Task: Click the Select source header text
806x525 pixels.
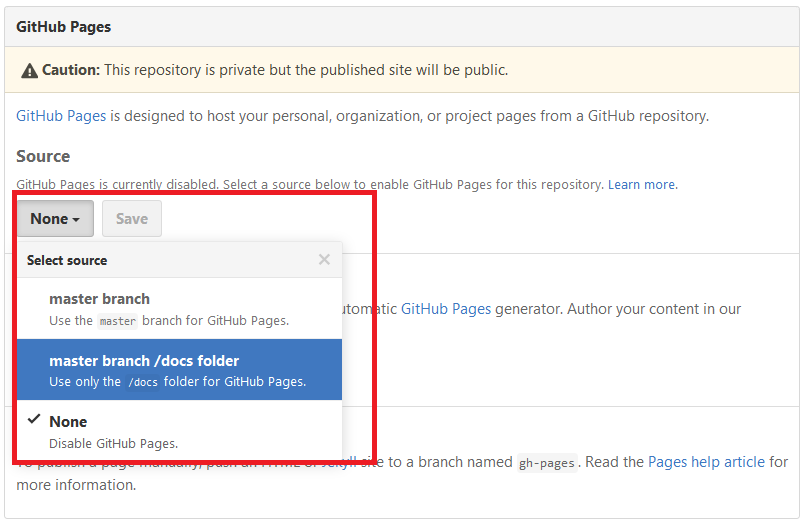Action: click(67, 260)
